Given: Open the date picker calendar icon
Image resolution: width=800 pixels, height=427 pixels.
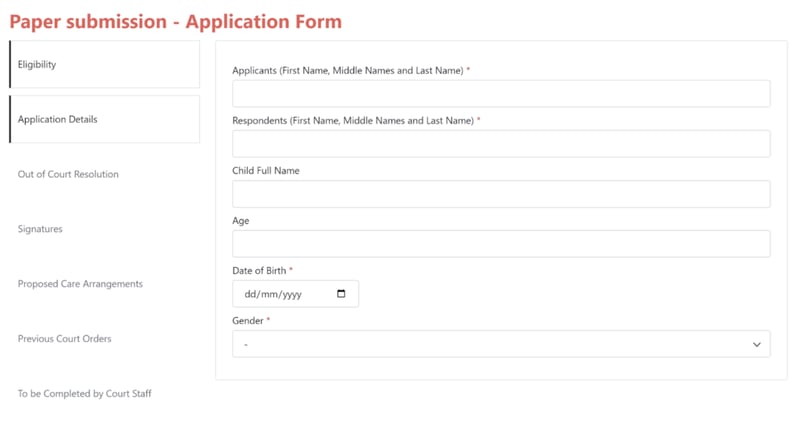Looking at the screenshot, I should pos(341,294).
